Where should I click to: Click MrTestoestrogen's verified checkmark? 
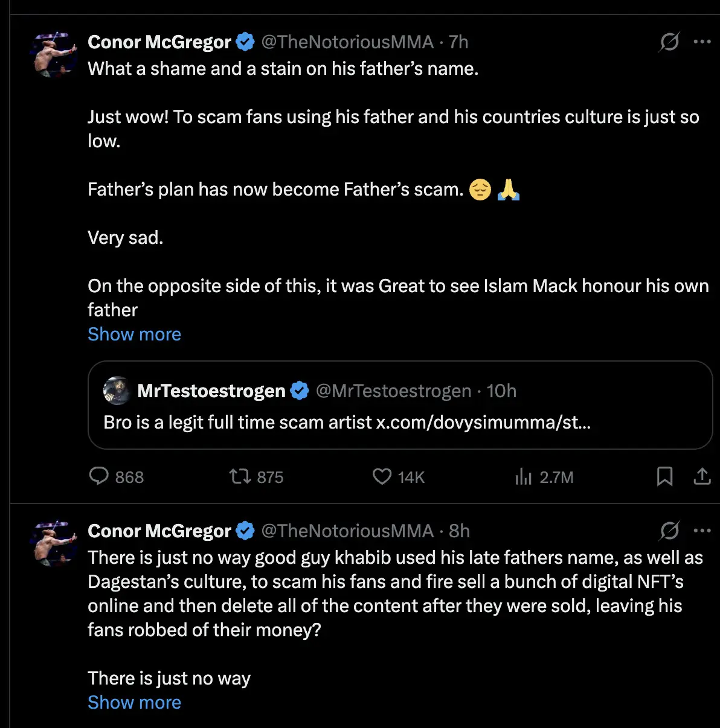click(x=300, y=391)
